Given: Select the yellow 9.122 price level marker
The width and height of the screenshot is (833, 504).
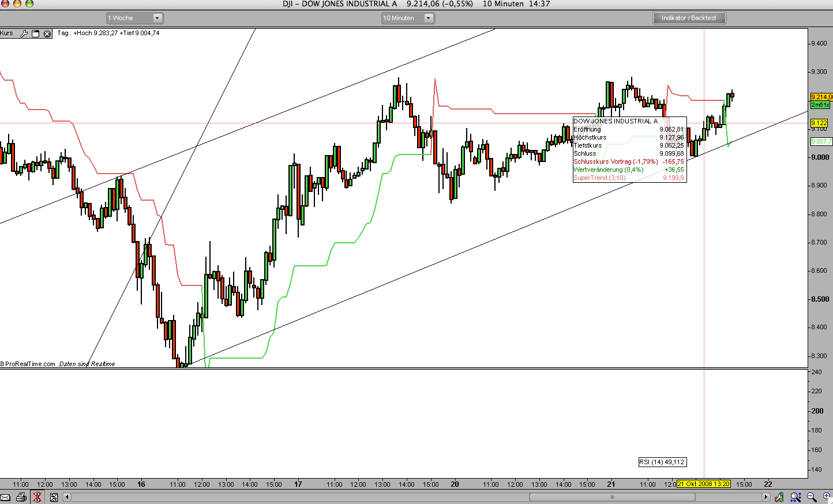Looking at the screenshot, I should pyautogui.click(x=819, y=123).
